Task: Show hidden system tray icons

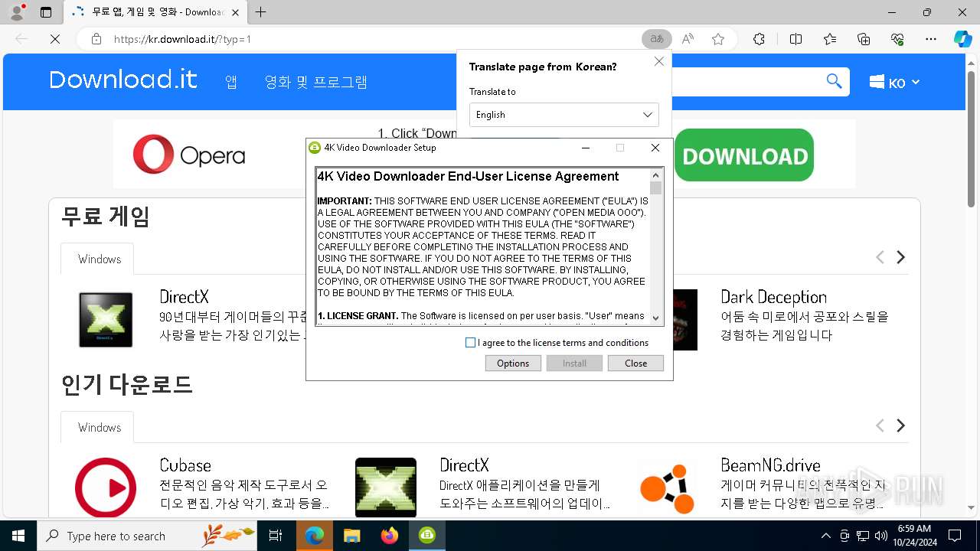Action: click(x=825, y=536)
